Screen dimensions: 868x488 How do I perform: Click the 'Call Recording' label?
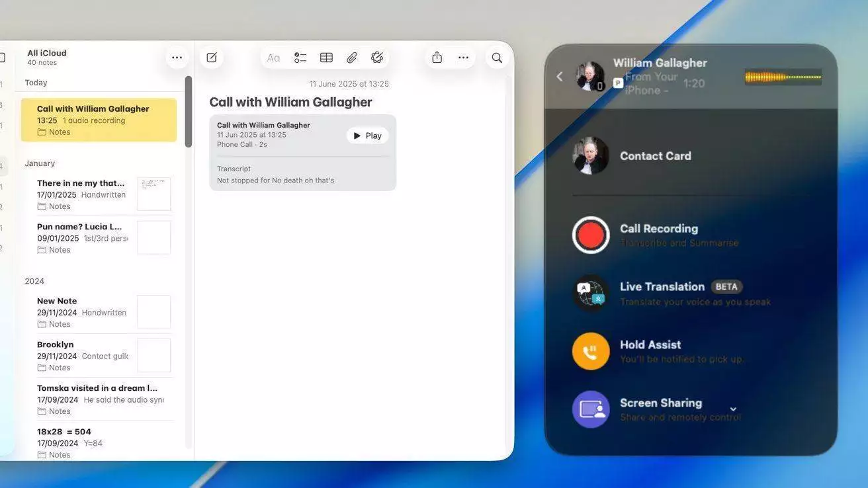[x=659, y=229]
